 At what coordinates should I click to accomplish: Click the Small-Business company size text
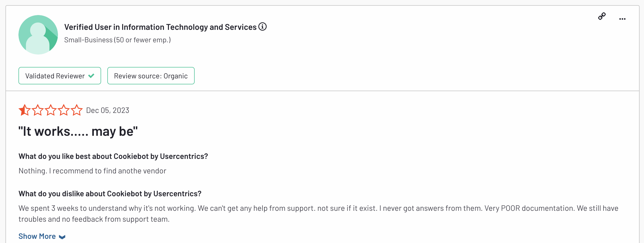tap(117, 40)
